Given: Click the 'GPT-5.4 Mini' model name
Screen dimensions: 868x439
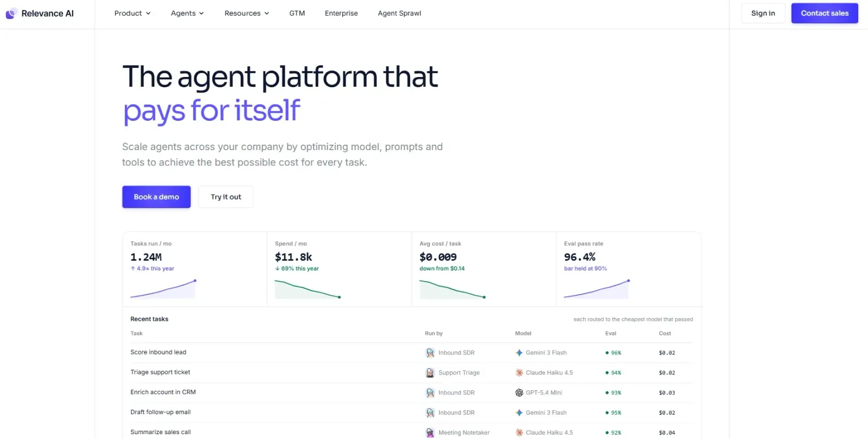Looking at the screenshot, I should (544, 393).
